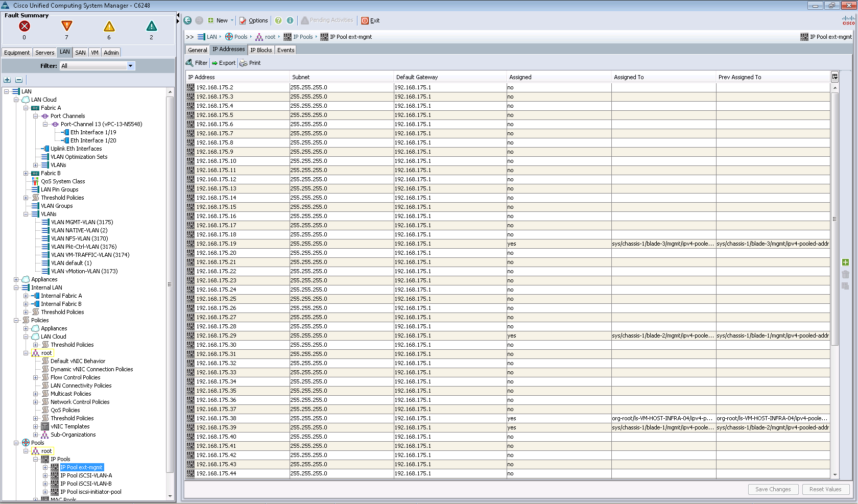Click the minor faults yellow icon
This screenshot has height=504, width=858.
(109, 26)
